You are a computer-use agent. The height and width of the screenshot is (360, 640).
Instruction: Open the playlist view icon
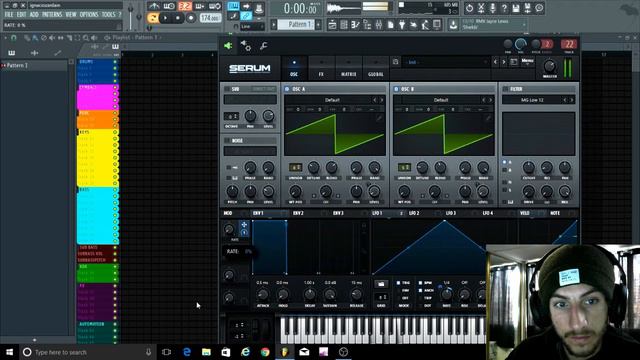[x=332, y=25]
